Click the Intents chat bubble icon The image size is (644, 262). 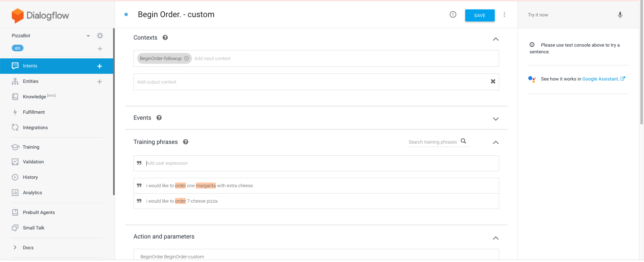tap(15, 66)
